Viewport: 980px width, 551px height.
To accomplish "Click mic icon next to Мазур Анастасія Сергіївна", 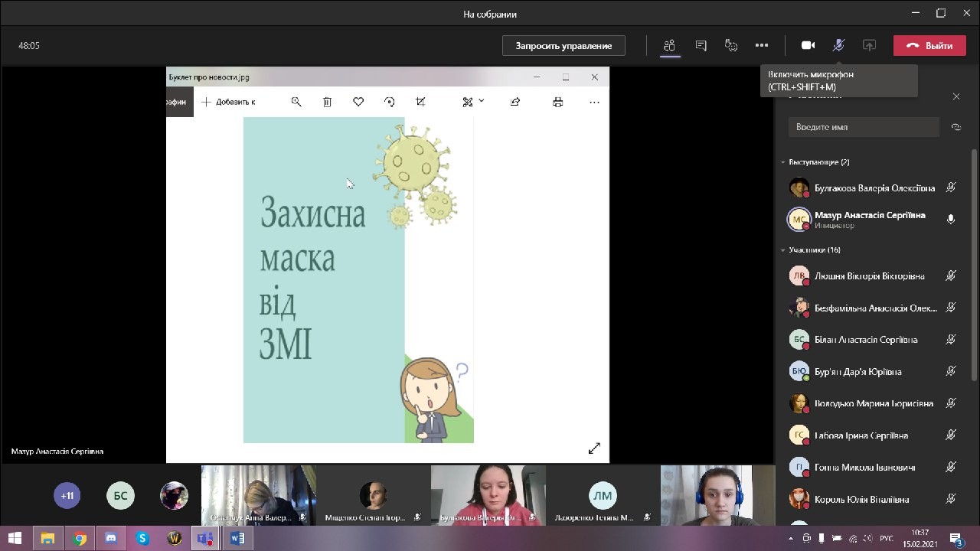I will tap(951, 220).
